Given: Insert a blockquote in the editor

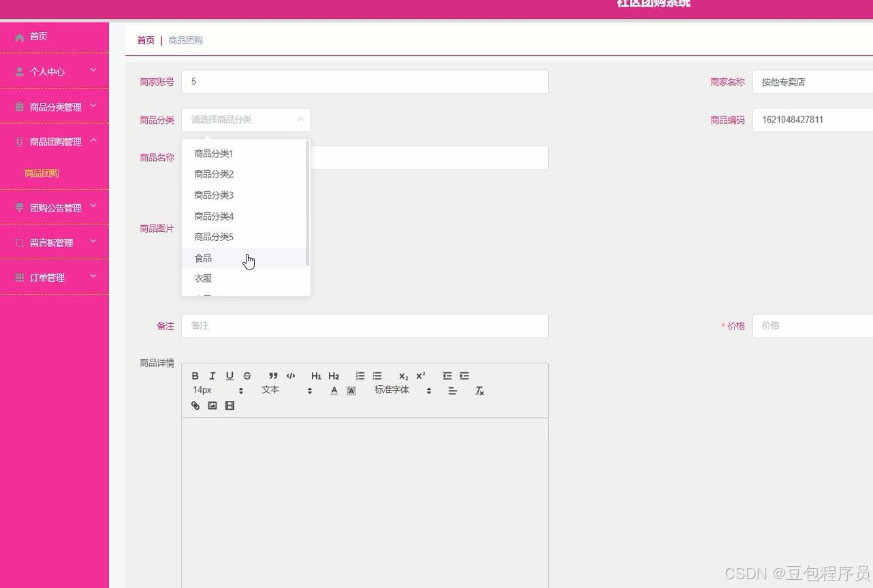Looking at the screenshot, I should coord(273,376).
